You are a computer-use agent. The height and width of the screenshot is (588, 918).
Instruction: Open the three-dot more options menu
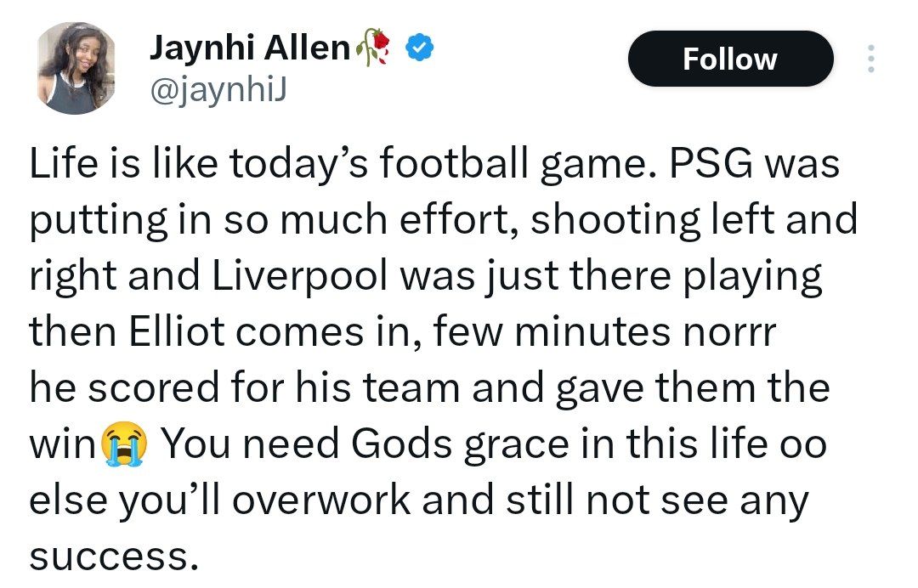(871, 59)
